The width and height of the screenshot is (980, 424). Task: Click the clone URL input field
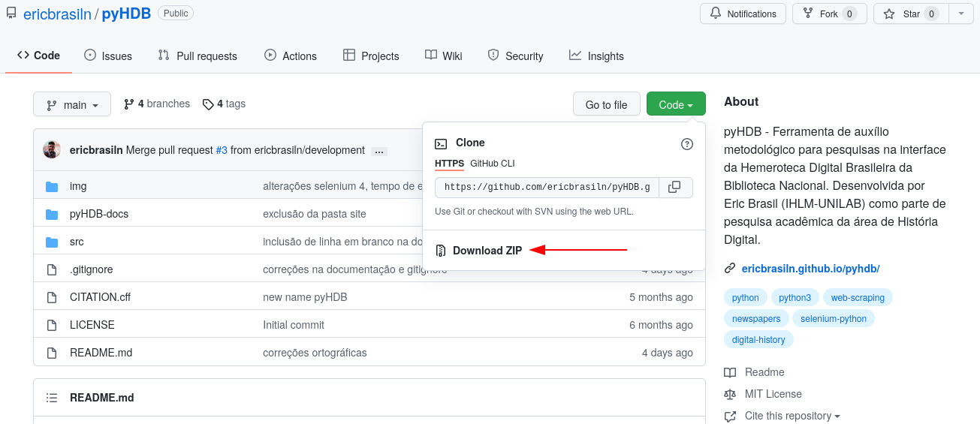coord(547,187)
